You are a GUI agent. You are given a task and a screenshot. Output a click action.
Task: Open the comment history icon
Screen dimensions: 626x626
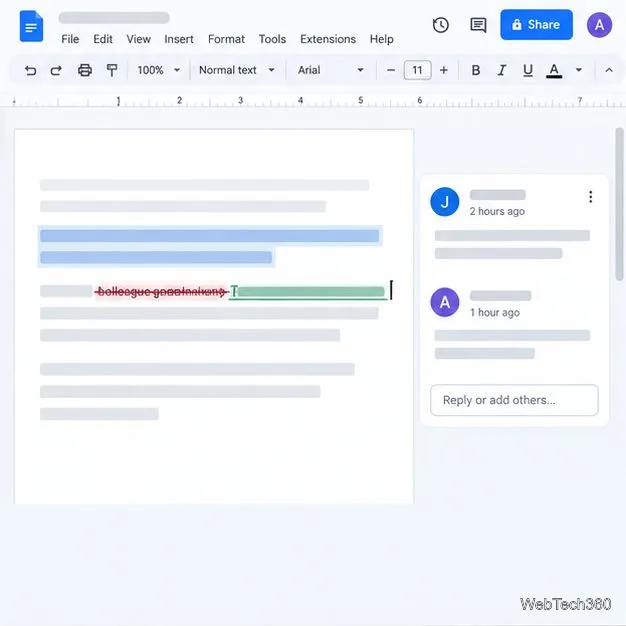(478, 25)
